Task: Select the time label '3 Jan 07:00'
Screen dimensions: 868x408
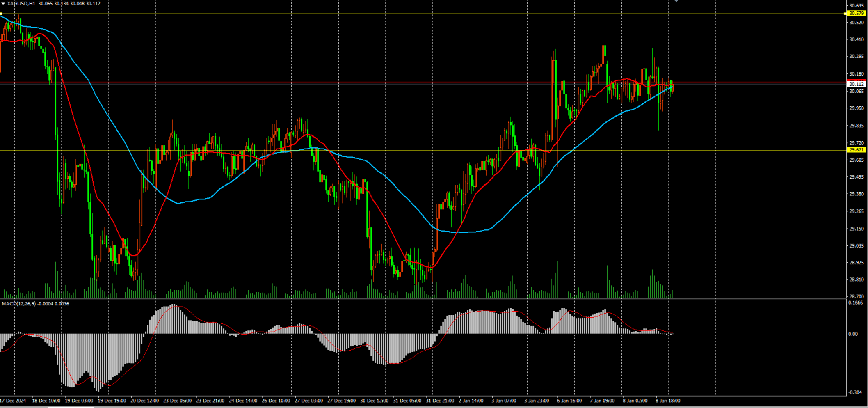Action: [x=504, y=401]
